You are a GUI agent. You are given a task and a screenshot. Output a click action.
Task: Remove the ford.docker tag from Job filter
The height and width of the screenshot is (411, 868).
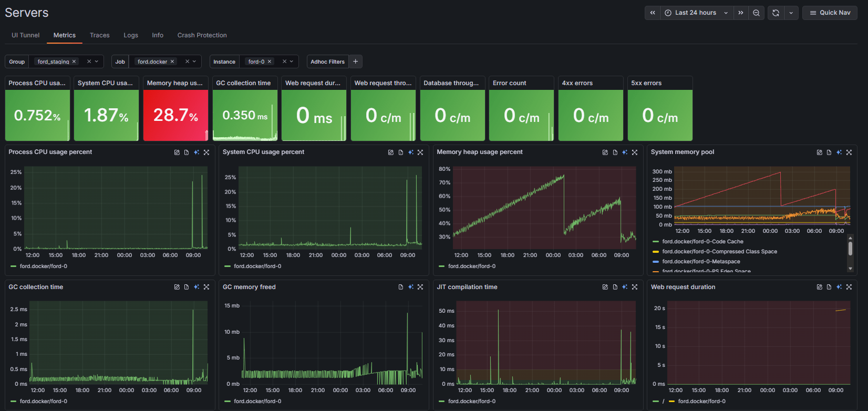coord(172,61)
